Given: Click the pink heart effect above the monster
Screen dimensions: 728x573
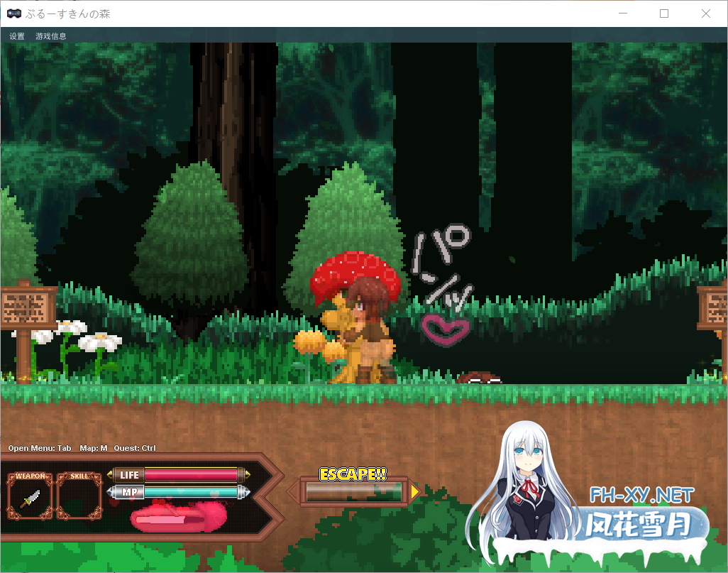Looking at the screenshot, I should (x=446, y=329).
